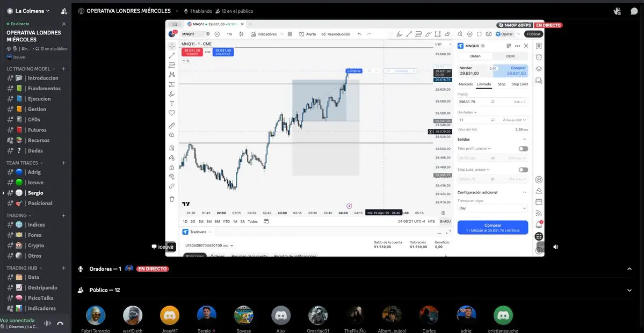Click the Publicar button
The height and width of the screenshot is (333, 644).
533,34
